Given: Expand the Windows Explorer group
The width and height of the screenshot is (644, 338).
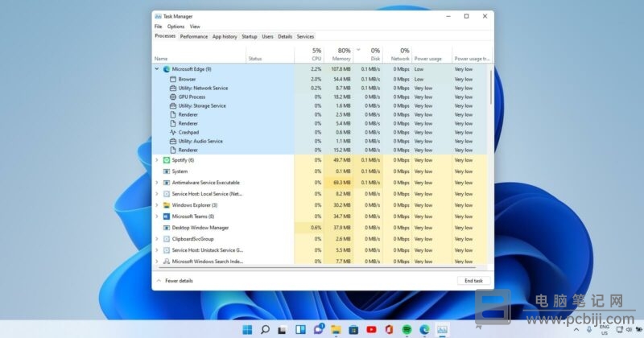Looking at the screenshot, I should click(157, 205).
